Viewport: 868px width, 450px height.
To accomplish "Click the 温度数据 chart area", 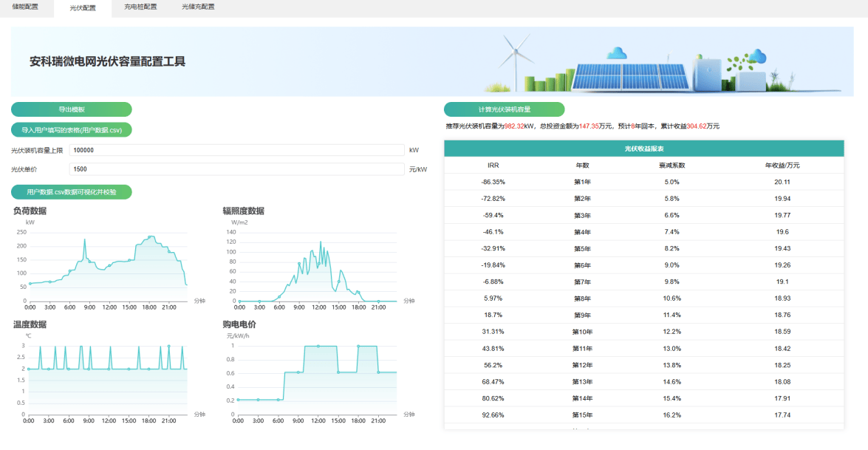I will click(108, 379).
